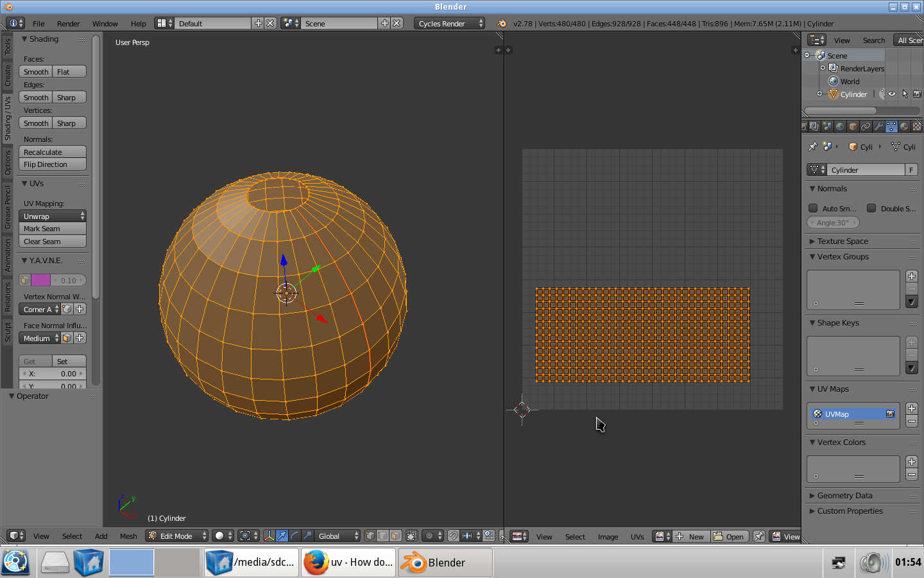Toggle fake user F button for Cylinder mesh
Viewport: 924px width, 578px height.
911,170
